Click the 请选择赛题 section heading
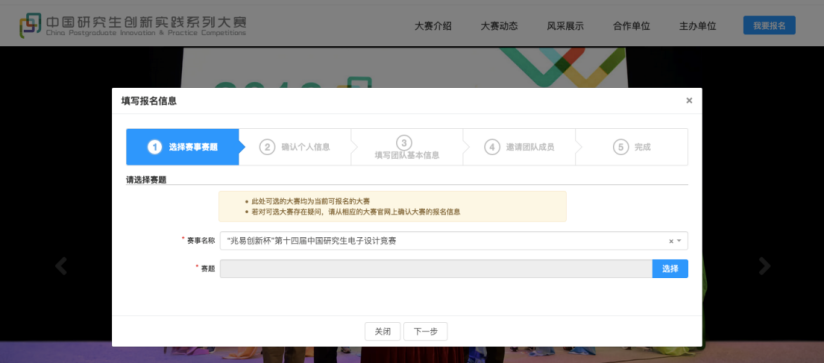The image size is (824, 364). coord(146,180)
